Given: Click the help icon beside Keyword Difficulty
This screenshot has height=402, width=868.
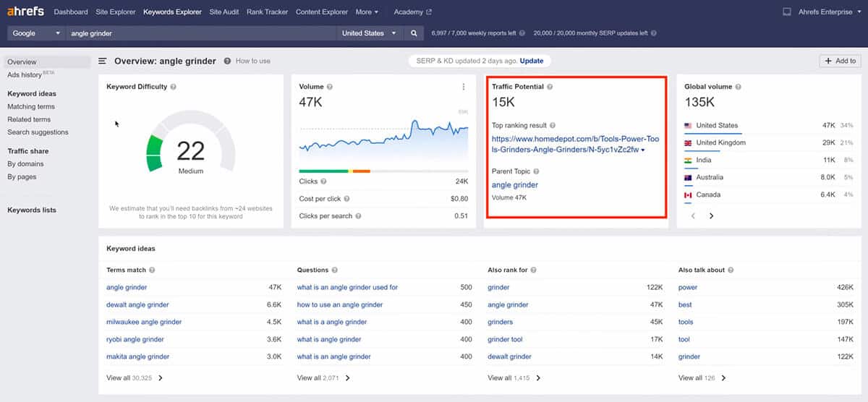Looking at the screenshot, I should pos(174,87).
